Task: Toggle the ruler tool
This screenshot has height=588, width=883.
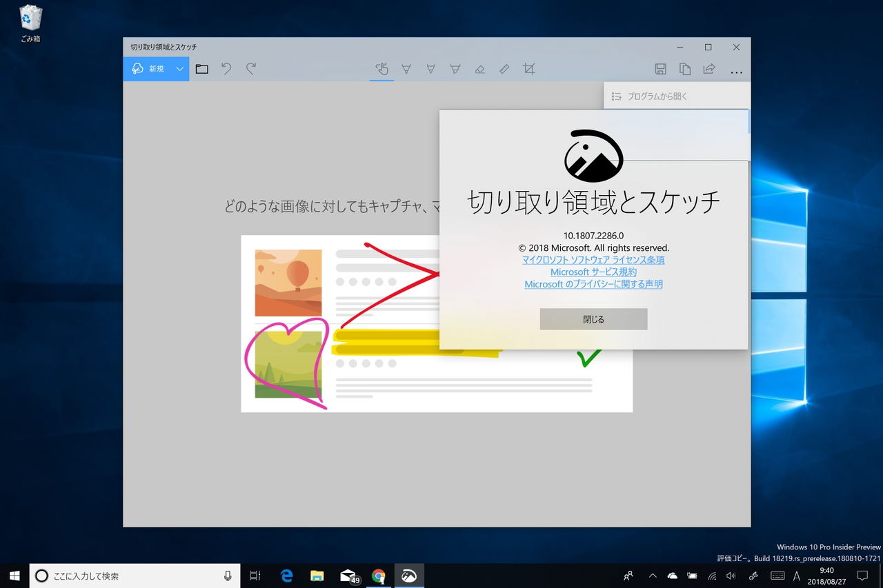Action: [x=504, y=69]
